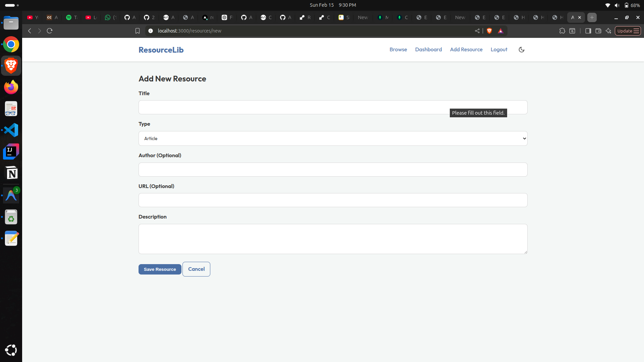Launch Notion from the dock
The image size is (644, 362).
tap(11, 173)
